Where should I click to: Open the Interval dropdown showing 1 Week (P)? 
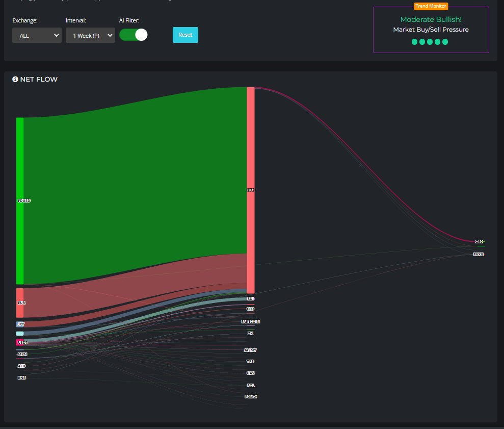[x=90, y=35]
